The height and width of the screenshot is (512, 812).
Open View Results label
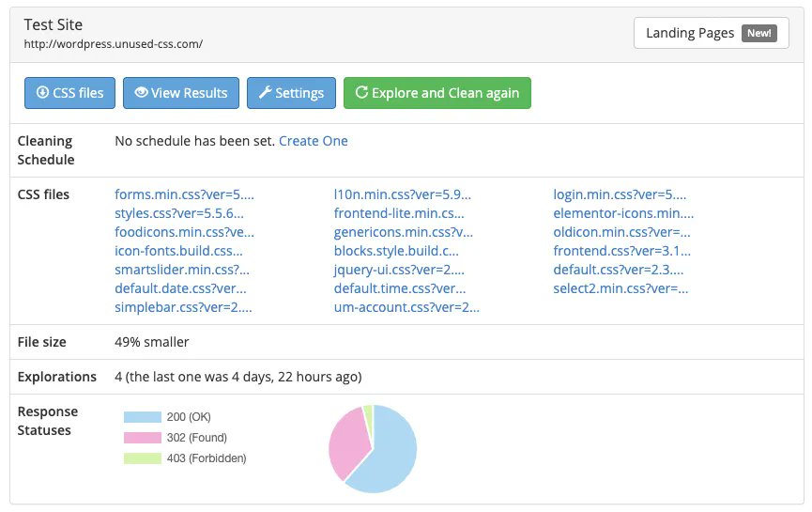click(189, 93)
